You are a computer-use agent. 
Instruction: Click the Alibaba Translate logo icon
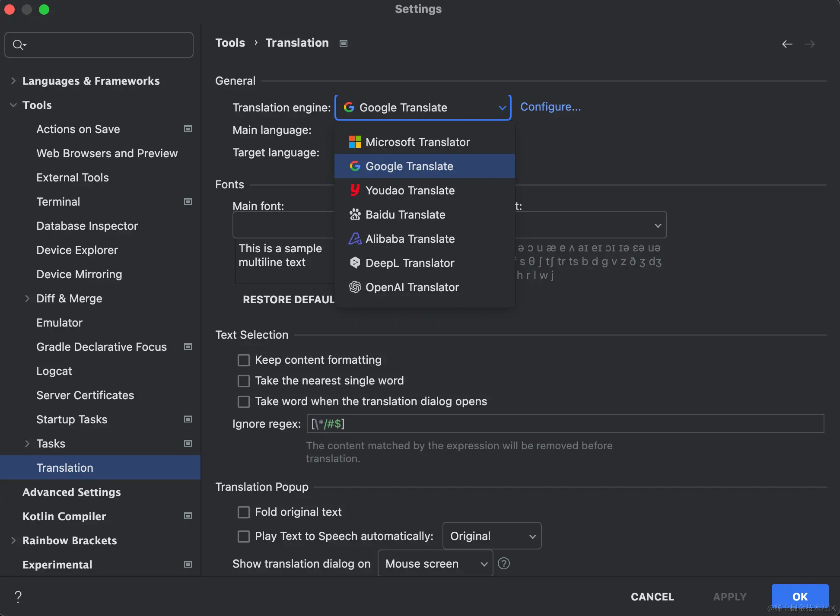pos(355,239)
